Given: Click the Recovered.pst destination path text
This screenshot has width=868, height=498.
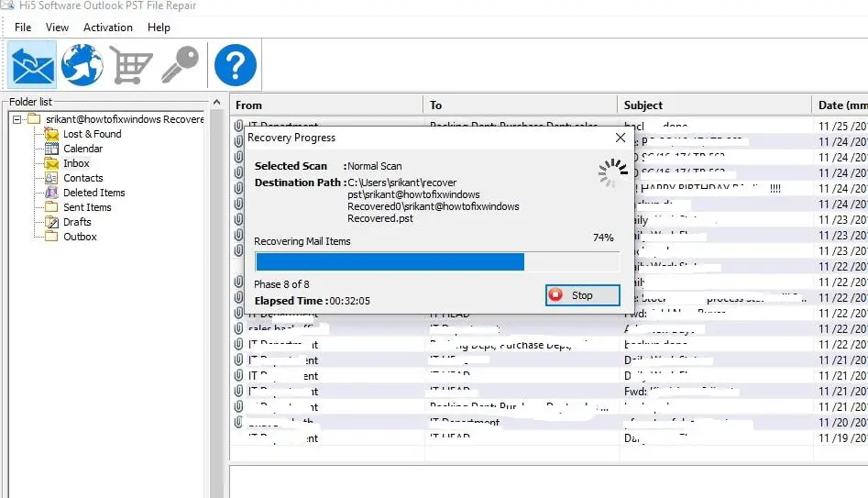Looking at the screenshot, I should pos(380,218).
